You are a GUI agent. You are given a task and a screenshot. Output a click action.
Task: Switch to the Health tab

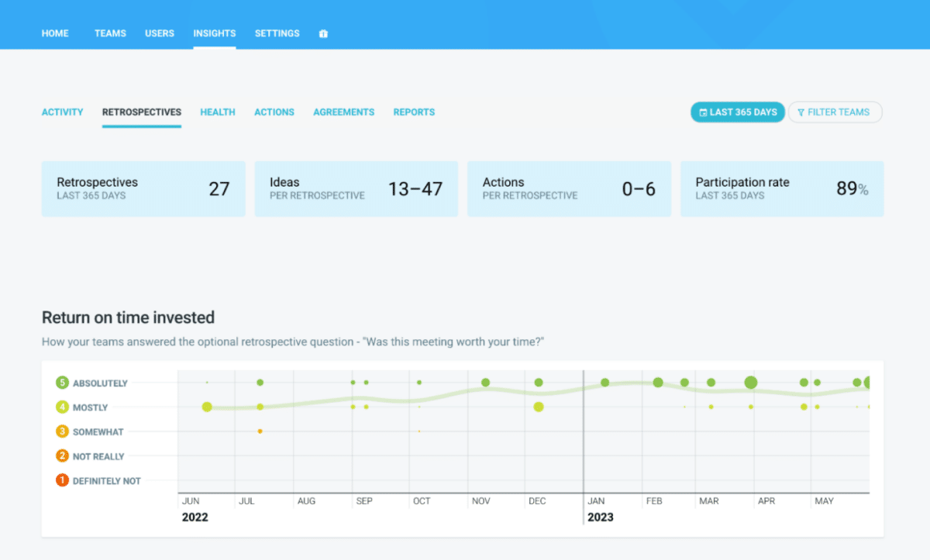(218, 112)
